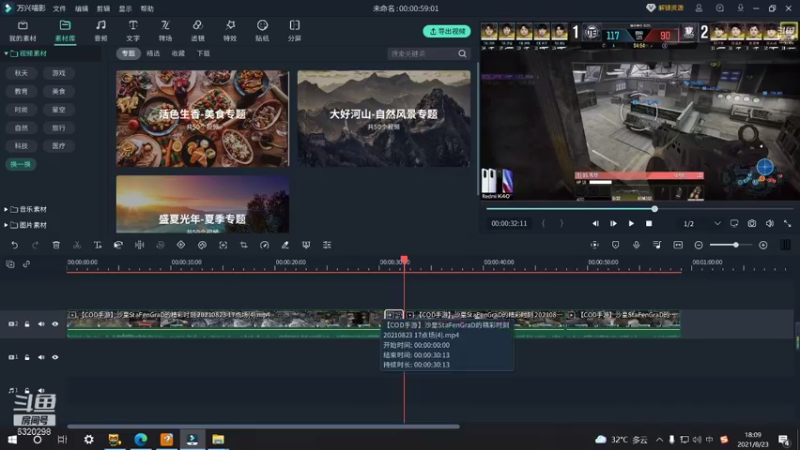Toggle lock on video track 2
The width and height of the screenshot is (800, 450).
click(x=27, y=324)
